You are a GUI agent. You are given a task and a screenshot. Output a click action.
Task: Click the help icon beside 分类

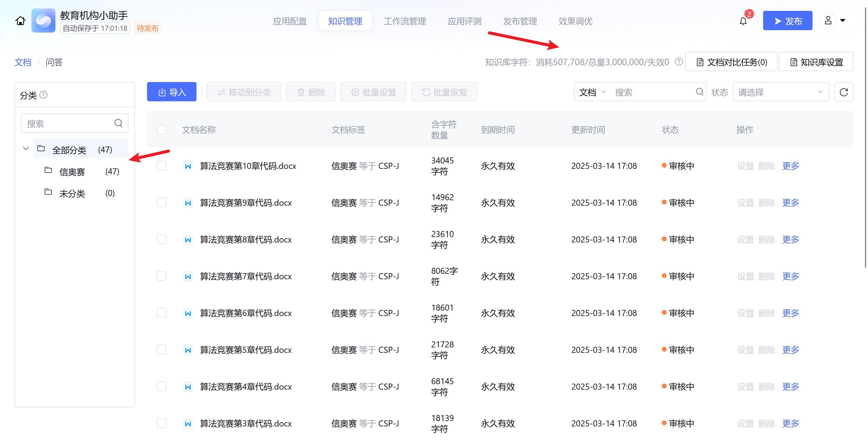pyautogui.click(x=43, y=95)
